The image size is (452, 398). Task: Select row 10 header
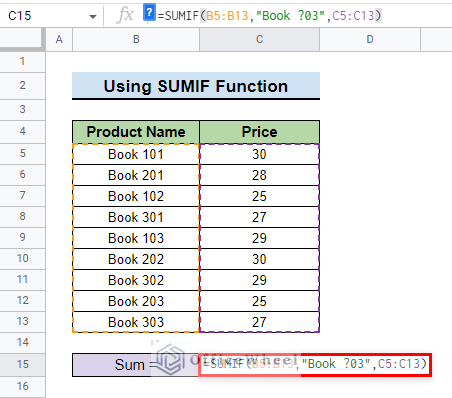click(x=22, y=259)
